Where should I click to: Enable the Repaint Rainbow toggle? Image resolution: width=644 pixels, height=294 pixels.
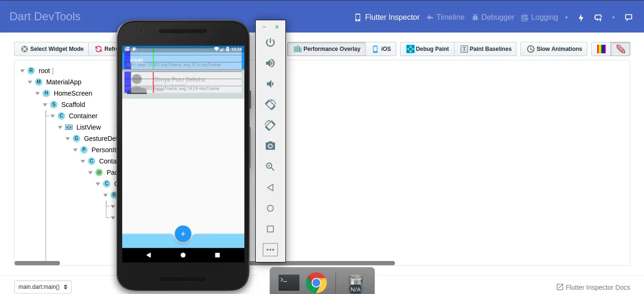click(601, 49)
